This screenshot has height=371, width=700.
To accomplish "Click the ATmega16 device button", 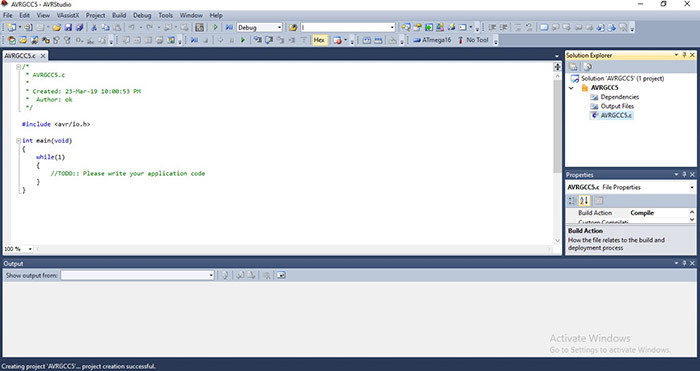I will (432, 40).
